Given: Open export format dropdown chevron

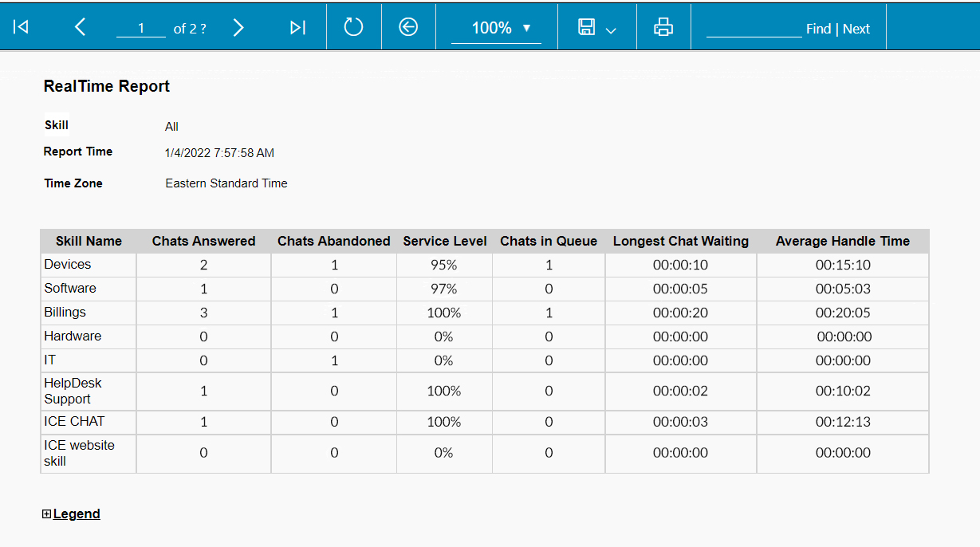Looking at the screenshot, I should (x=611, y=30).
